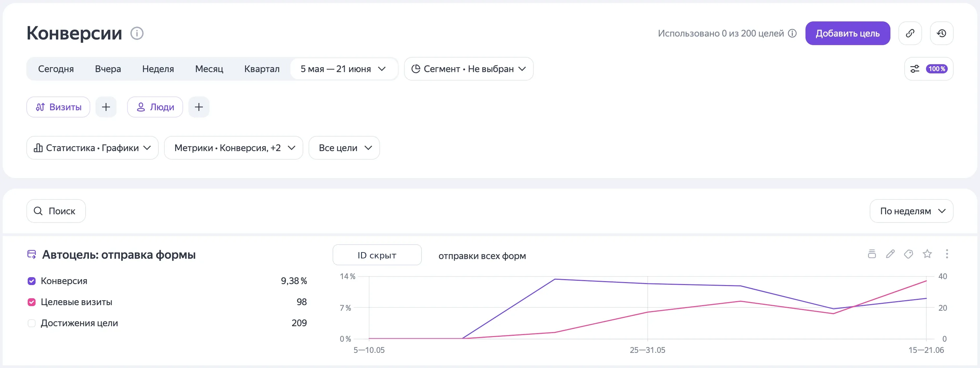Mark the goal with the star icon

[x=927, y=254]
